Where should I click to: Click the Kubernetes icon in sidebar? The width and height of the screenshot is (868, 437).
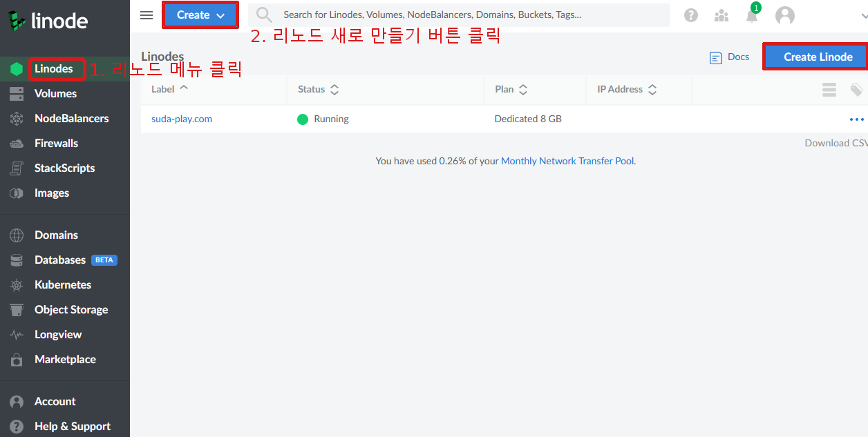[17, 285]
